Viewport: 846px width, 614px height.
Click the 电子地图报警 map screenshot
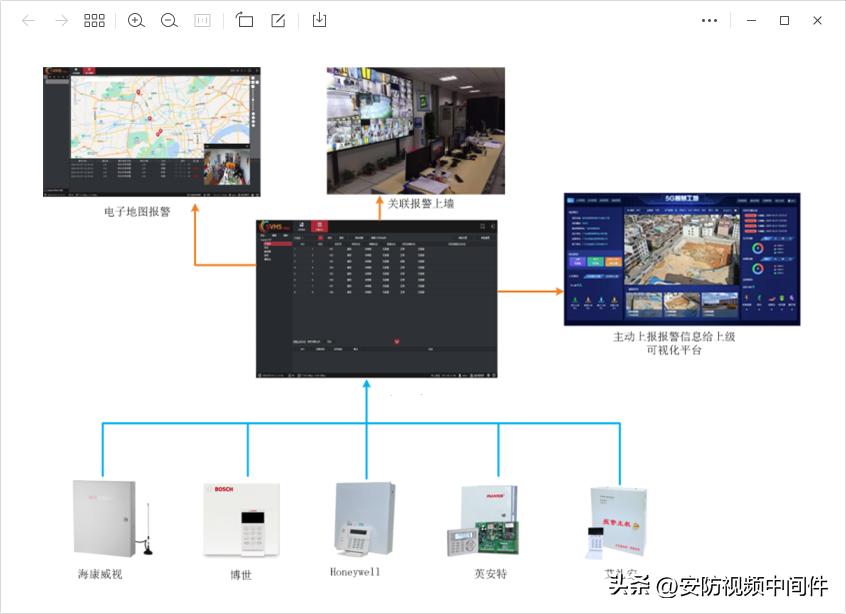coord(151,131)
